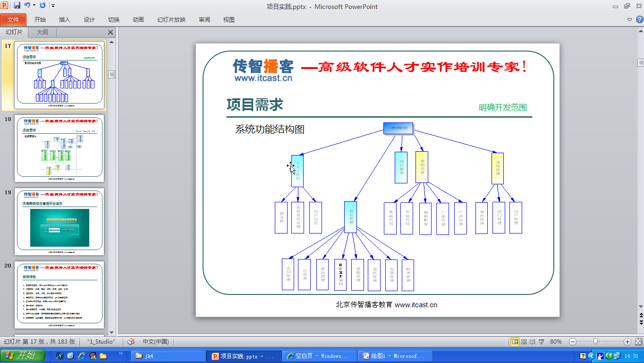Open the 切换 ribbon tab

(114, 20)
